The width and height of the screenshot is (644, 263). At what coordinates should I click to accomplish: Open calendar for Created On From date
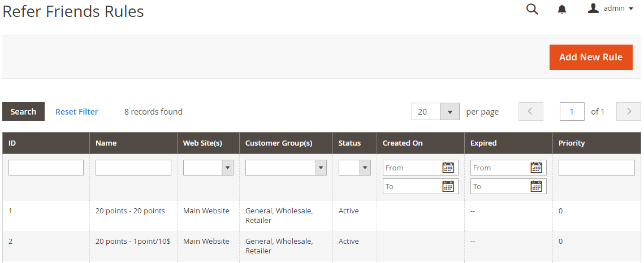point(448,168)
